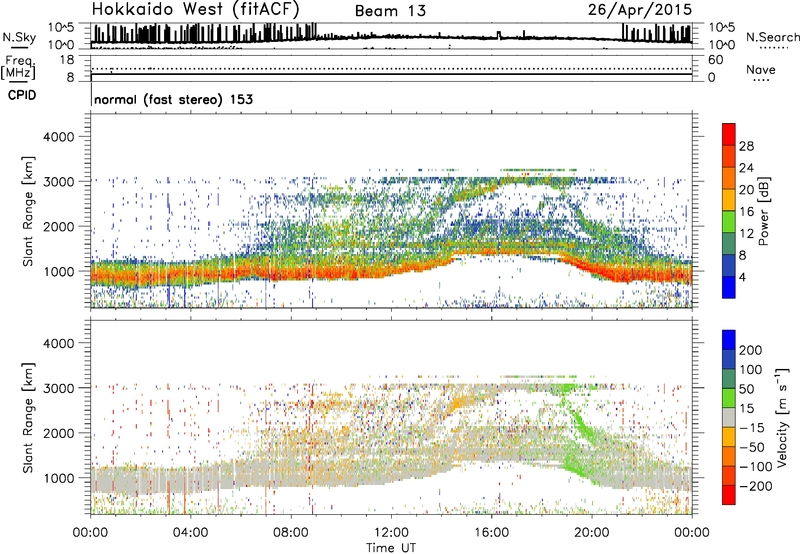This screenshot has height=554, width=800.
Task: Pick the yellow-orange segment of velocity colorbar
Action: pos(729,437)
